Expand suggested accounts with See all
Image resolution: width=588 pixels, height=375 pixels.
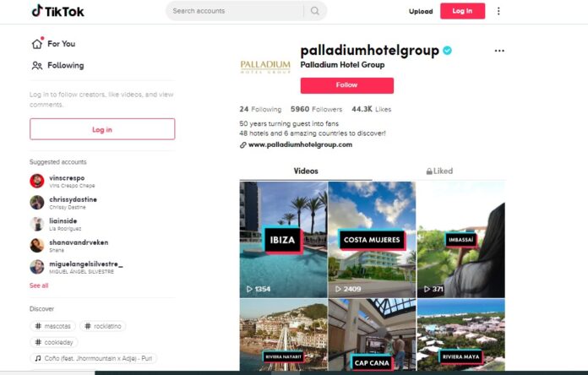(39, 285)
